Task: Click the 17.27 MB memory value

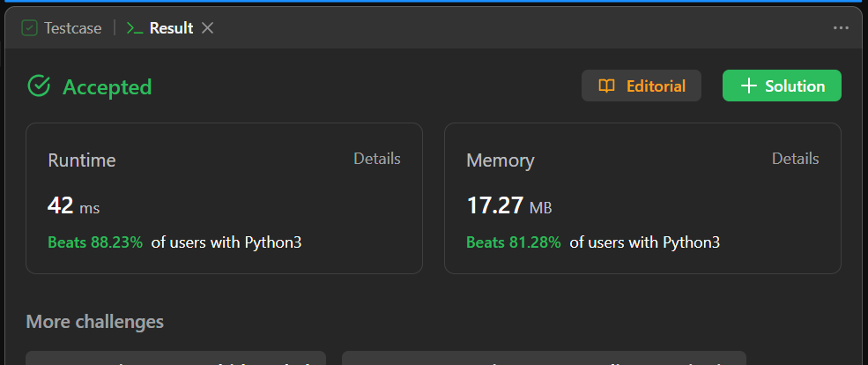Action: [508, 206]
